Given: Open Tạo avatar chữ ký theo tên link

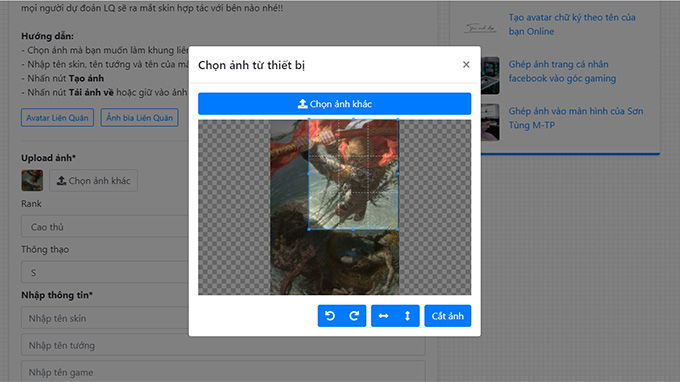Looking at the screenshot, I should click(x=572, y=24).
